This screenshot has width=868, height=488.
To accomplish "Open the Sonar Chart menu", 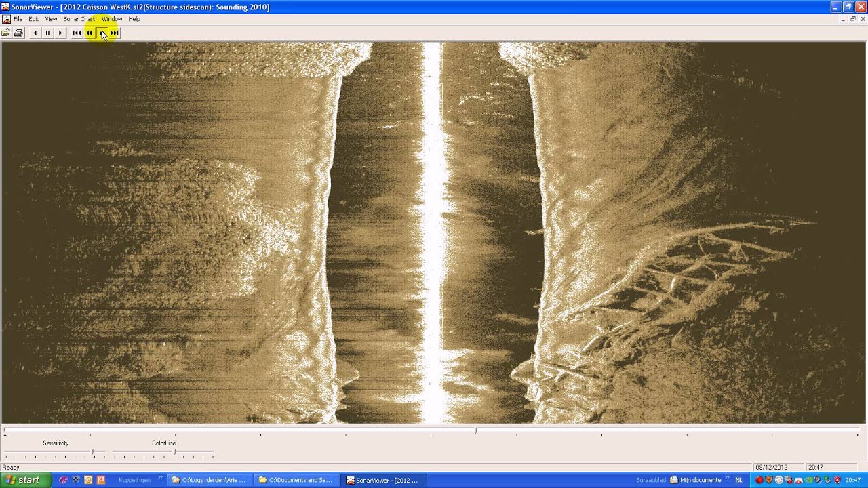I will click(x=79, y=19).
